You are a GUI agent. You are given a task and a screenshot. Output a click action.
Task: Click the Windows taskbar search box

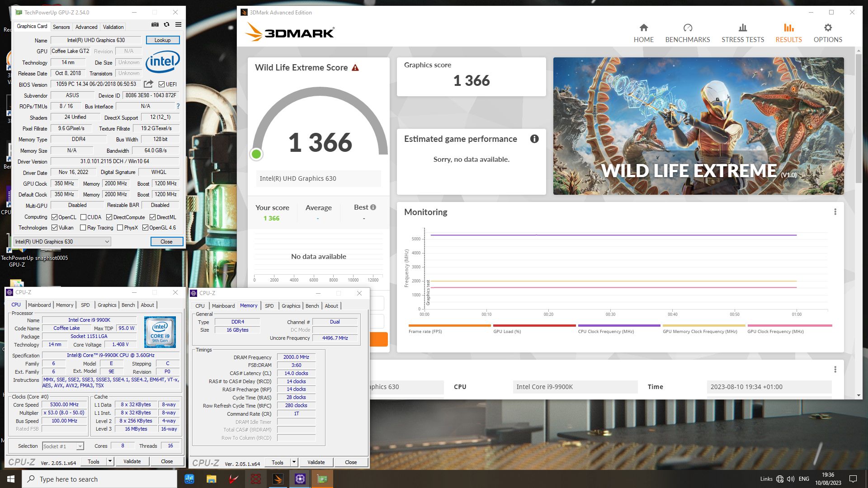click(x=99, y=479)
